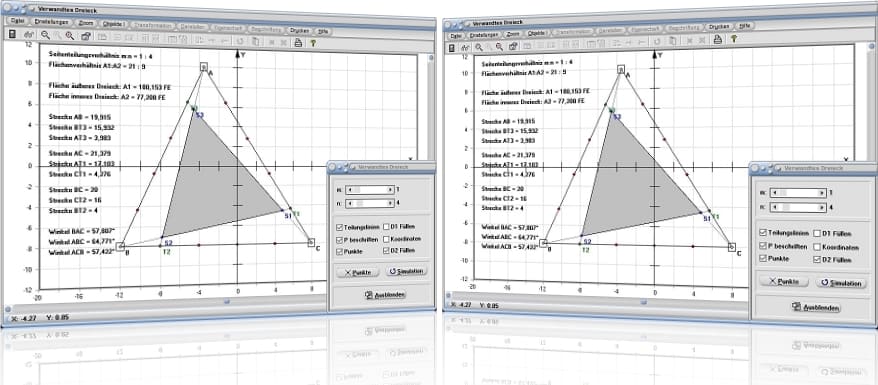Click the function-curve icon in left window toolbar
The width and height of the screenshot is (878, 385).
click(28, 35)
